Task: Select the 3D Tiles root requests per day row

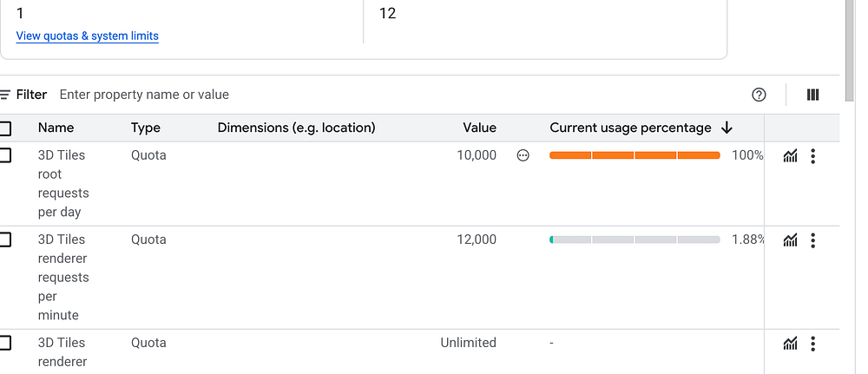Action: pos(5,155)
